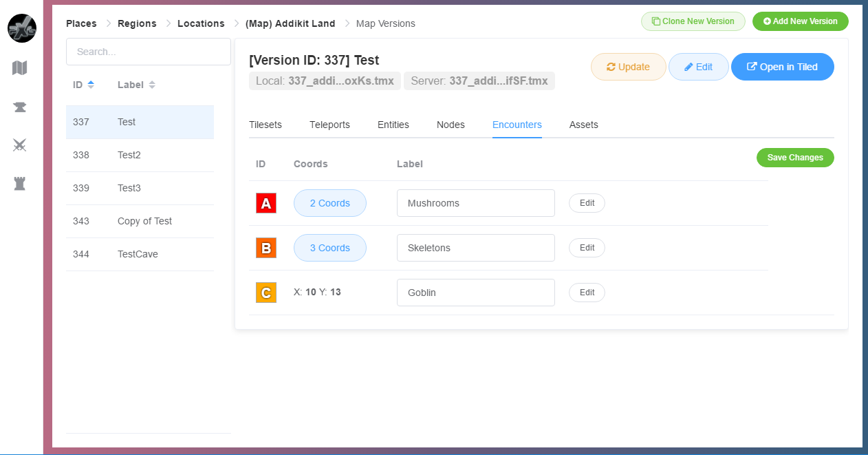Click the Skeletons label input field
The height and width of the screenshot is (455, 868).
tap(476, 248)
